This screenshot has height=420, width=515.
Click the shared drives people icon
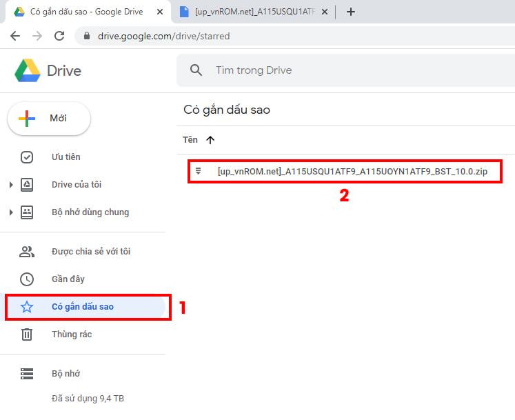point(27,212)
